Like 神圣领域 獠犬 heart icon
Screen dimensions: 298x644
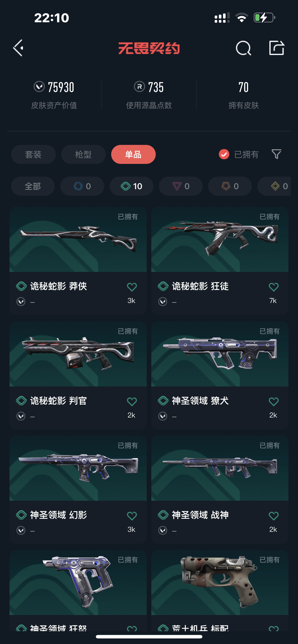(273, 402)
